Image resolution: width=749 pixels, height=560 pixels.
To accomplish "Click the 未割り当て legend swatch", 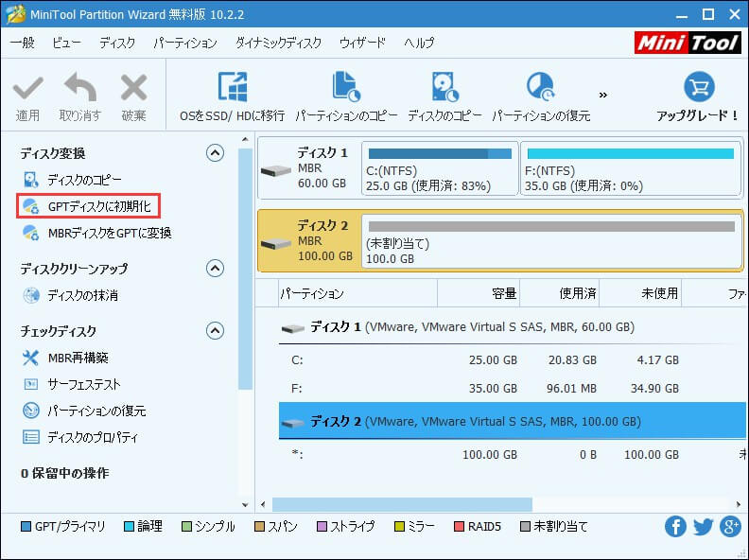I will [x=525, y=527].
